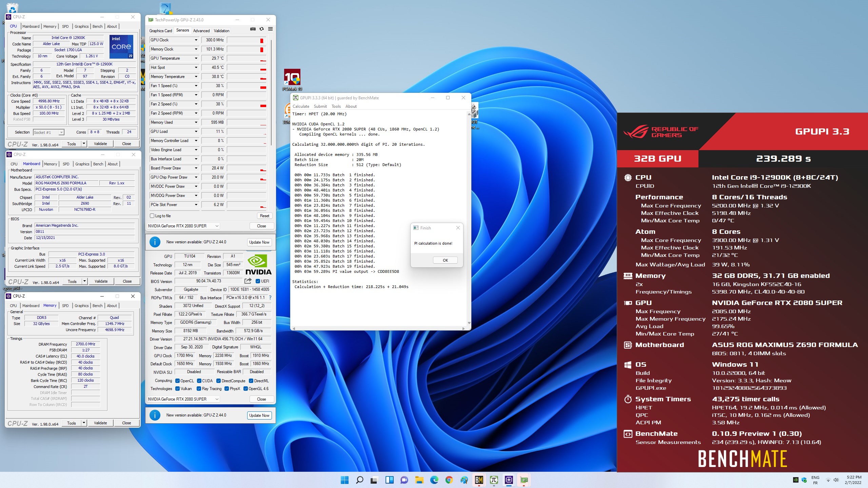Click GPUPI output horizontal scrollbar
Viewport: 868px width, 488px height.
[x=379, y=328]
